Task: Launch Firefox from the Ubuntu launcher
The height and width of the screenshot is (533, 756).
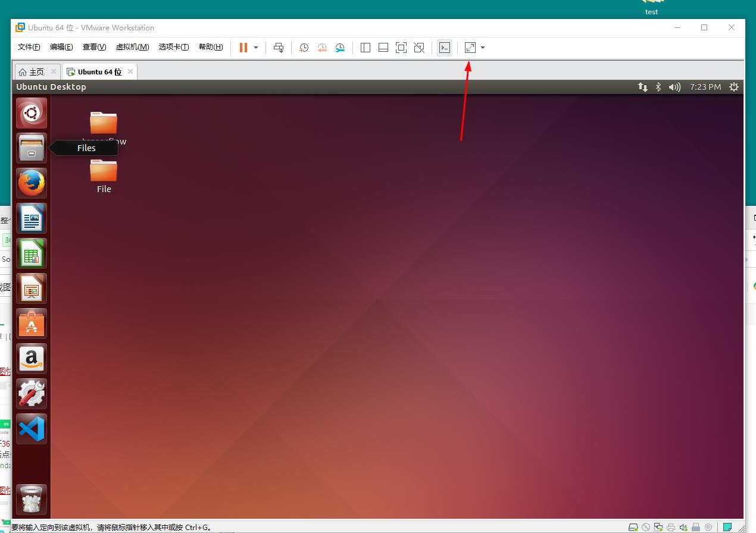Action: click(x=31, y=183)
